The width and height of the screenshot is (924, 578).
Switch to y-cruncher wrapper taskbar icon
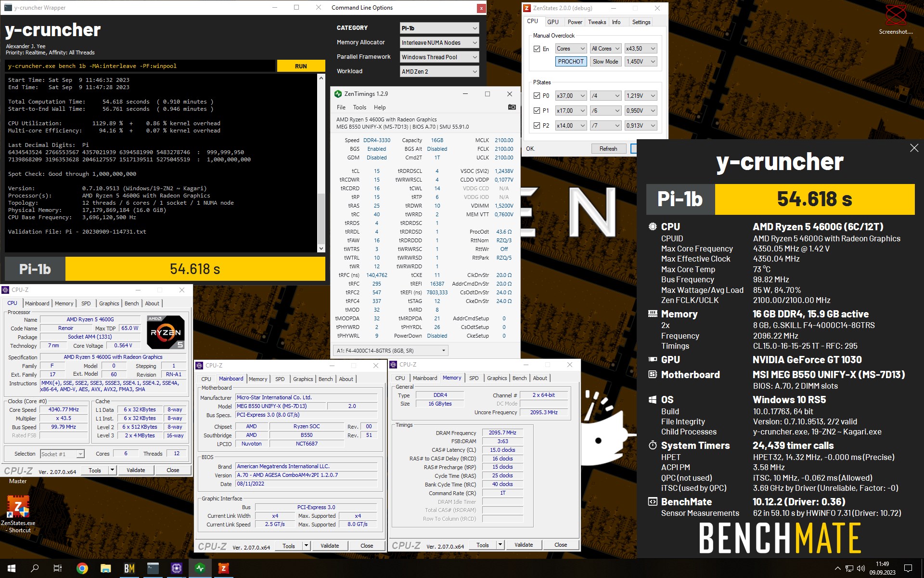153,568
